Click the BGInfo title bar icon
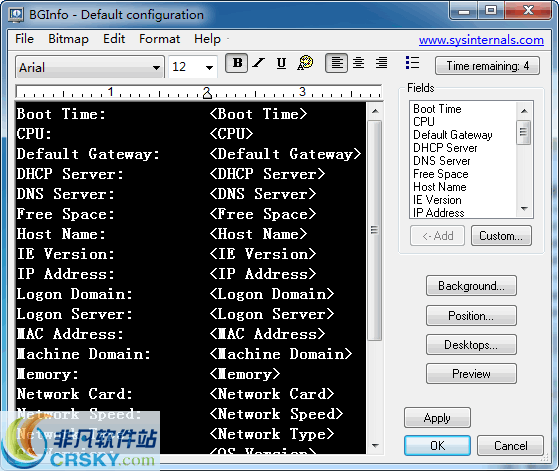The image size is (559, 471). (16, 15)
